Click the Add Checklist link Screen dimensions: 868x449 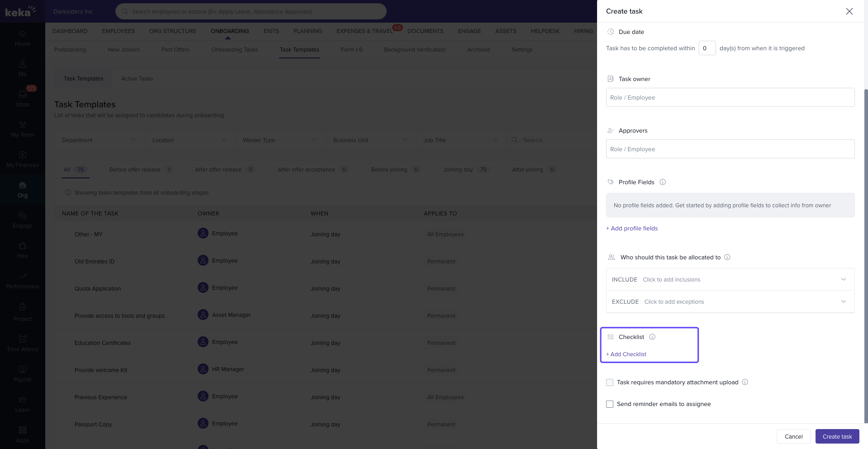[x=626, y=354]
